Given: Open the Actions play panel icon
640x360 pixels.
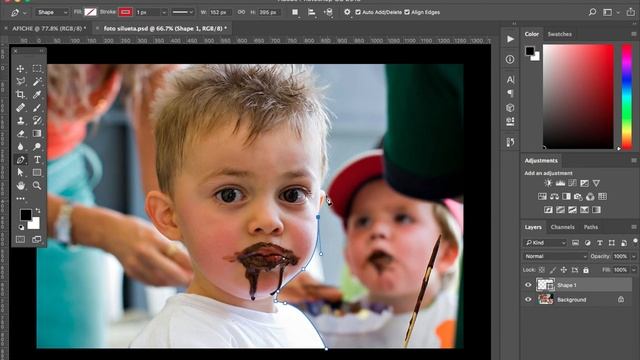Looking at the screenshot, I should (x=510, y=39).
